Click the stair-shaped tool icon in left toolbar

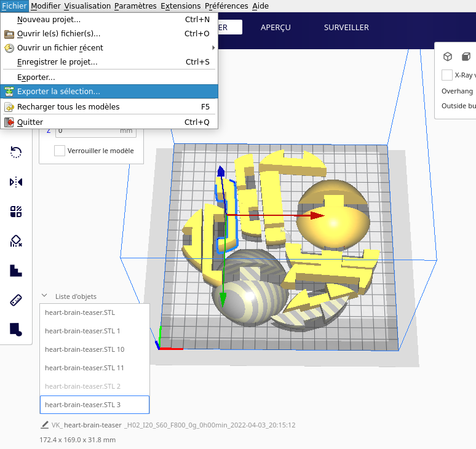coord(16,271)
